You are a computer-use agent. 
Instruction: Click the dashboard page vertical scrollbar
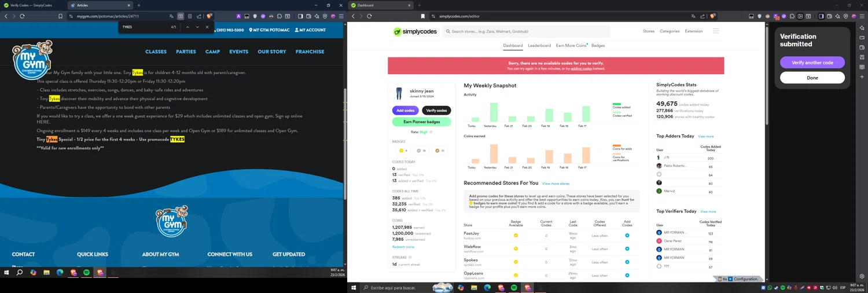tap(767, 75)
